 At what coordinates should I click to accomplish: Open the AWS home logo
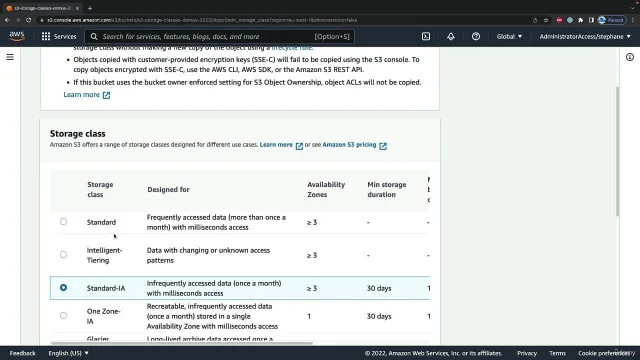tap(17, 36)
